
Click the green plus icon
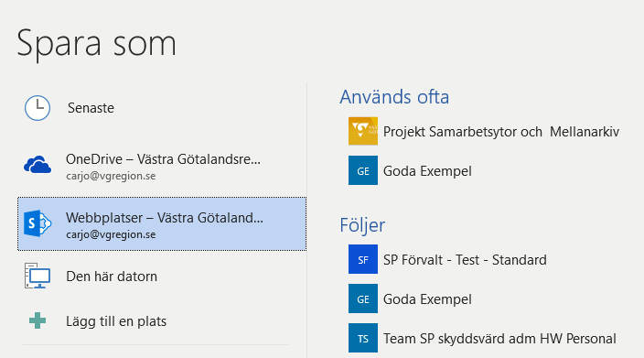pyautogui.click(x=38, y=320)
